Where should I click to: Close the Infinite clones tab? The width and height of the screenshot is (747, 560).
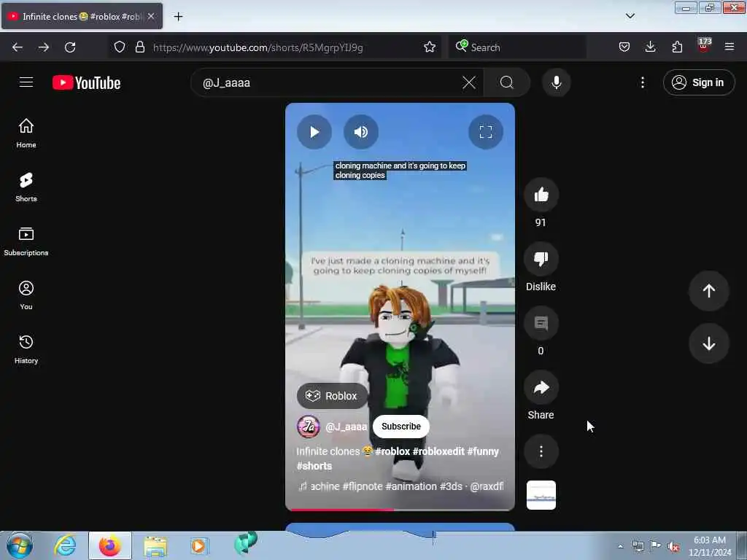pos(151,17)
